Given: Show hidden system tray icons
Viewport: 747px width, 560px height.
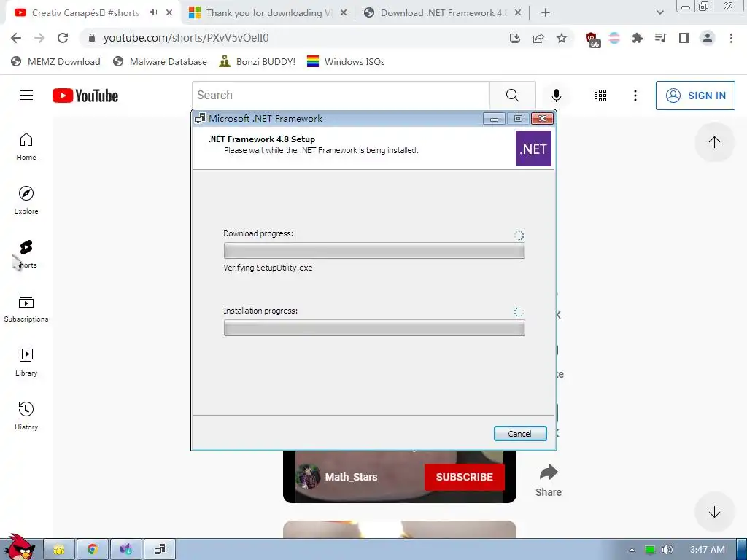Looking at the screenshot, I should 632,550.
